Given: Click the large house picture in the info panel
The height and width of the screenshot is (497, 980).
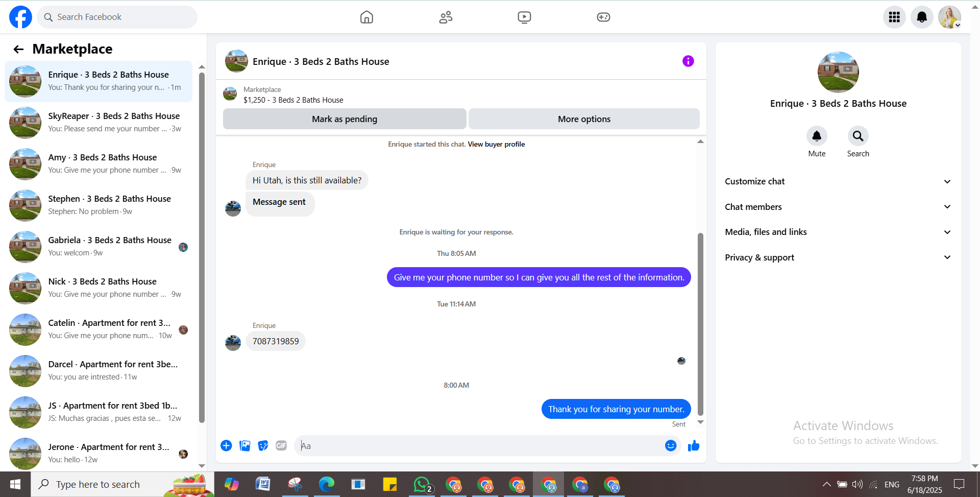Looking at the screenshot, I should (838, 72).
